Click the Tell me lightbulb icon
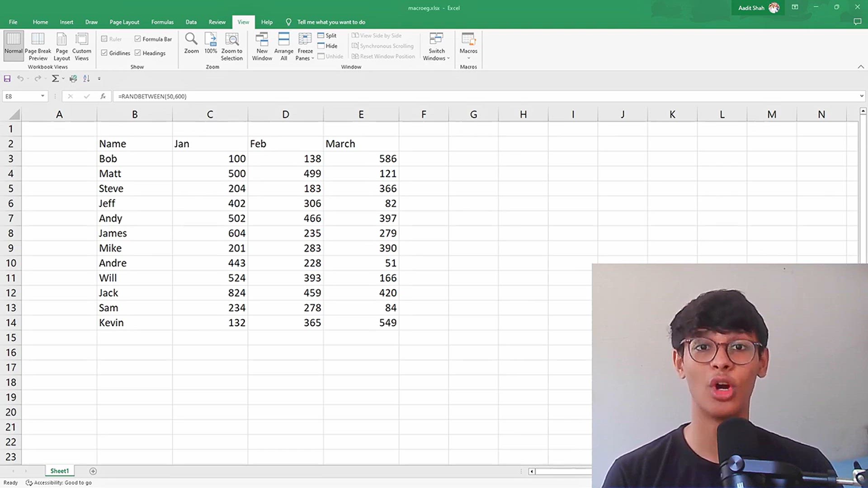Image resolution: width=868 pixels, height=488 pixels. (288, 22)
